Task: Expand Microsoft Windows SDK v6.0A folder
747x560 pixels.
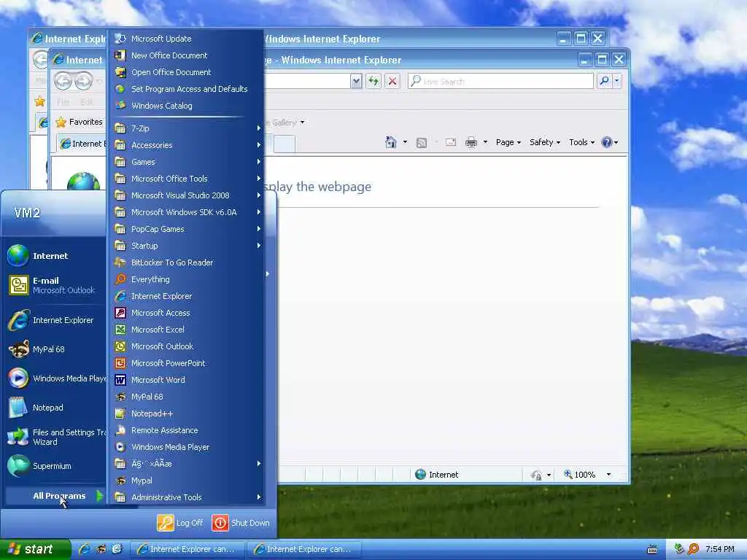Action: click(186, 212)
